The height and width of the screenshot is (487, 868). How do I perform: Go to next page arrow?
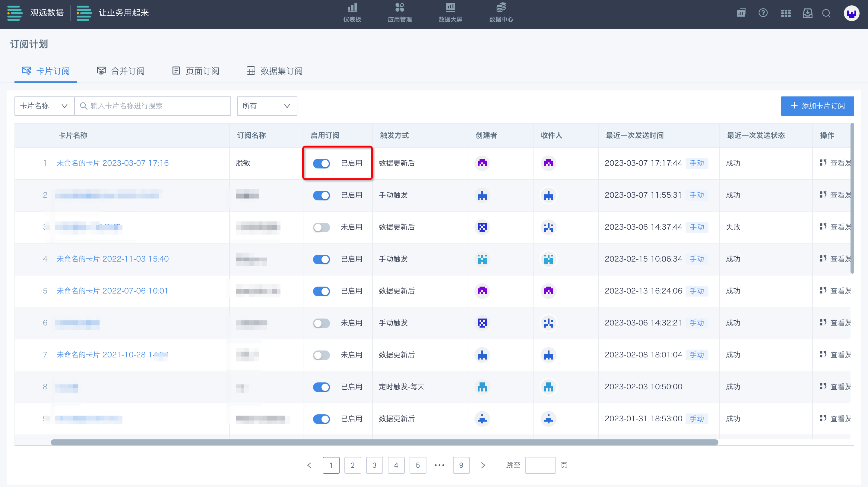(x=483, y=465)
